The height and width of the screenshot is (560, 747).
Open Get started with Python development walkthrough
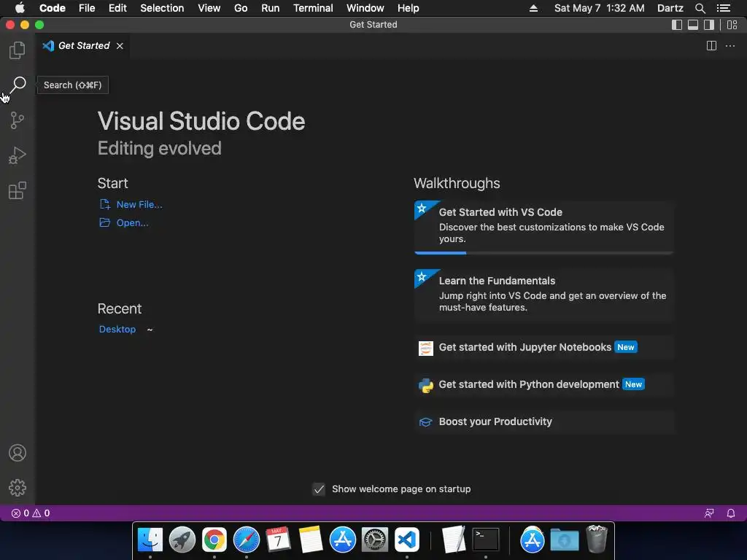(543, 385)
